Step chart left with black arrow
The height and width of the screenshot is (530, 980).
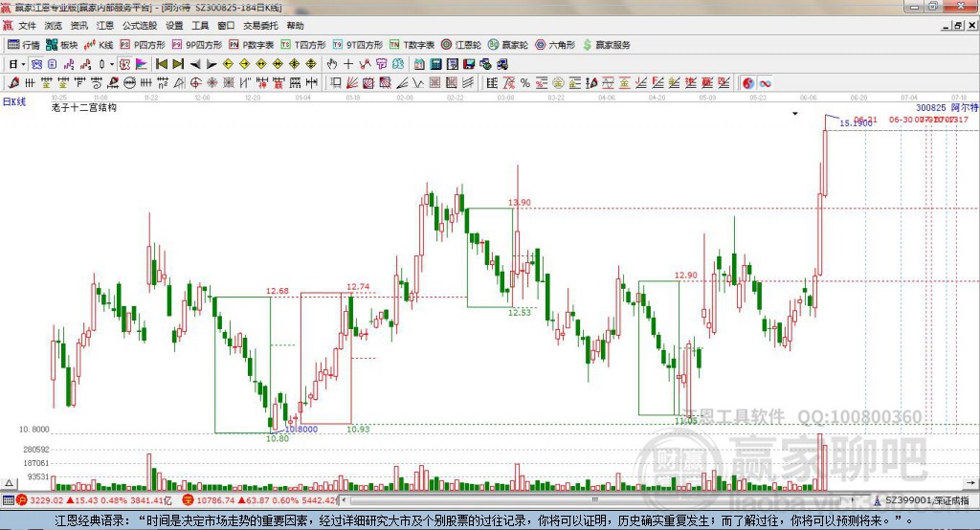click(195, 64)
